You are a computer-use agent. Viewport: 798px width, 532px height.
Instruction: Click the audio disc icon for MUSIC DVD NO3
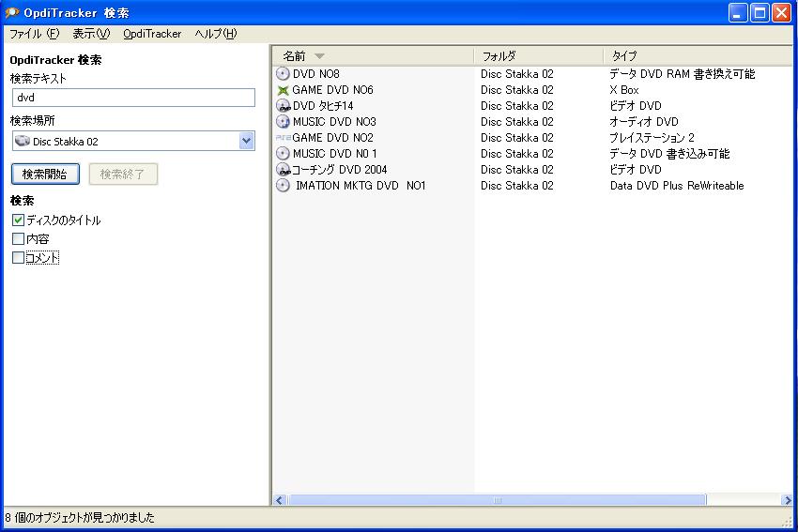click(x=283, y=122)
